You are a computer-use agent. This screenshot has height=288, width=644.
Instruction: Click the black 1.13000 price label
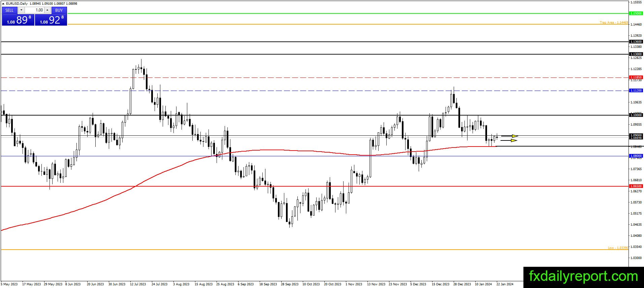click(x=636, y=54)
